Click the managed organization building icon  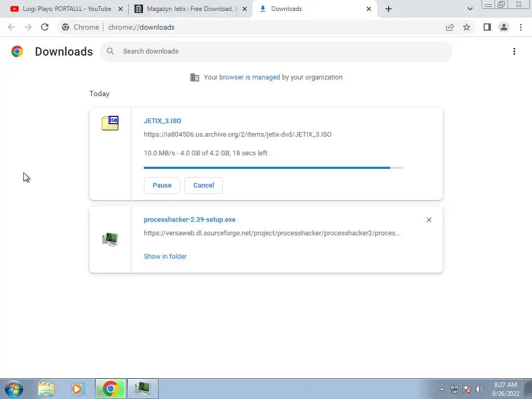[x=195, y=77]
